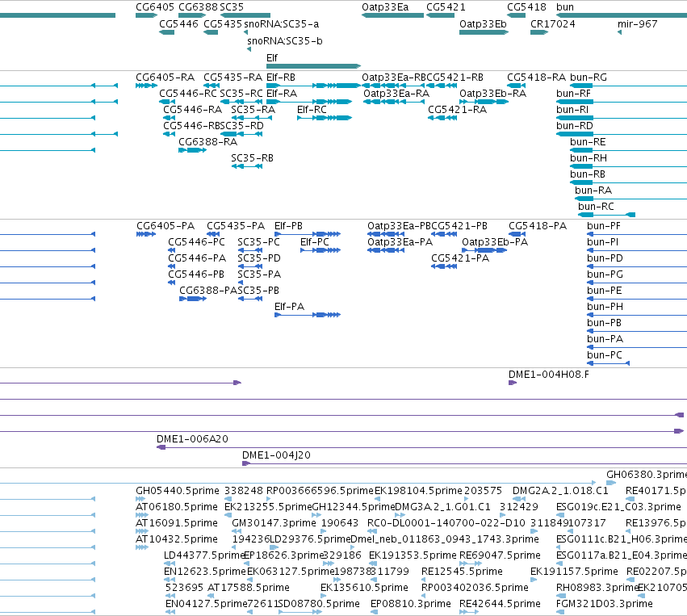The image size is (687, 616).
Task: Click the AT17588.5prime EST label
Action: (x=249, y=588)
